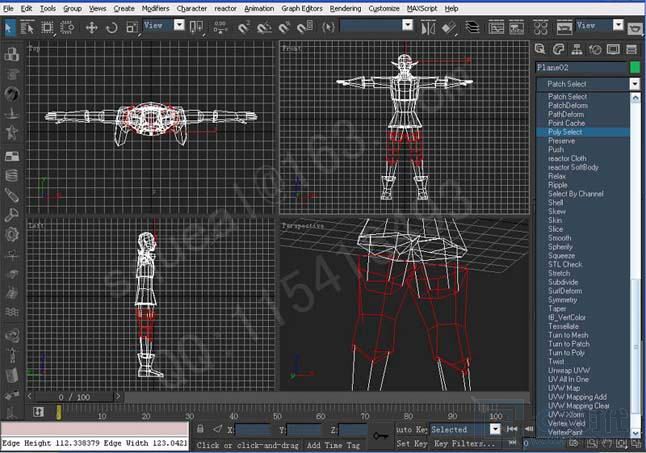646x453 pixels.
Task: Click the 0 / 100 time slider
Action: point(74,397)
